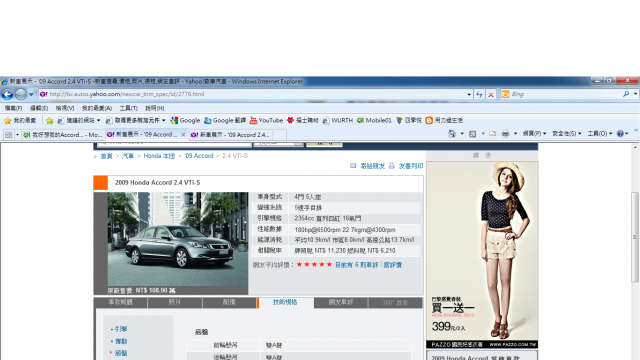
Task: Click the Yahoo favicon in the address bar
Action: [x=44, y=94]
